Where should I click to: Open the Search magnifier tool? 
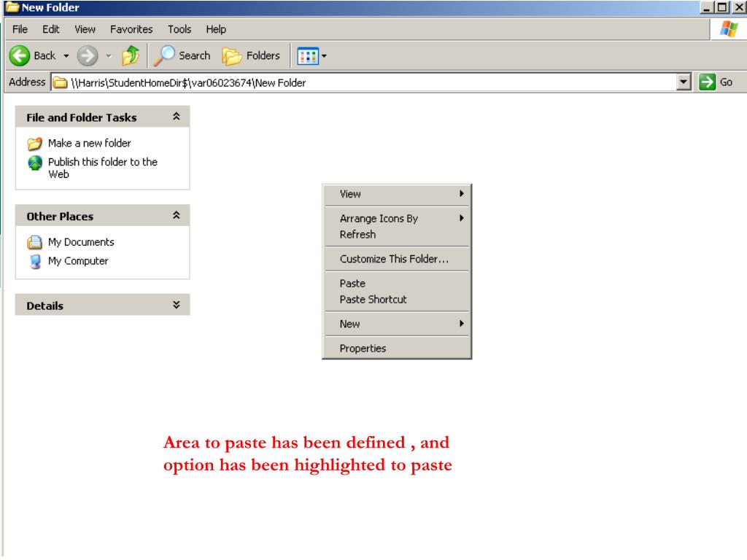(167, 55)
